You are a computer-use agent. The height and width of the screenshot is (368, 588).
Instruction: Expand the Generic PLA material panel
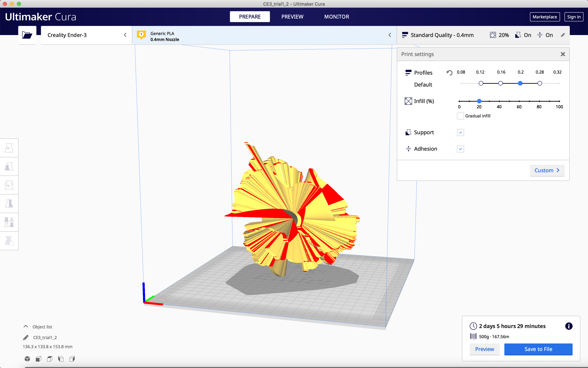tap(264, 35)
